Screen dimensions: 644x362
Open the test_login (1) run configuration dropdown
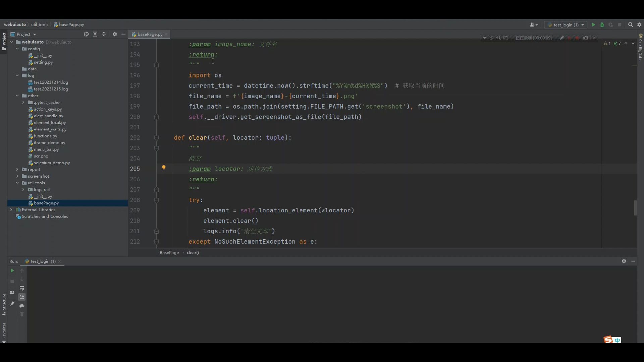tap(566, 25)
